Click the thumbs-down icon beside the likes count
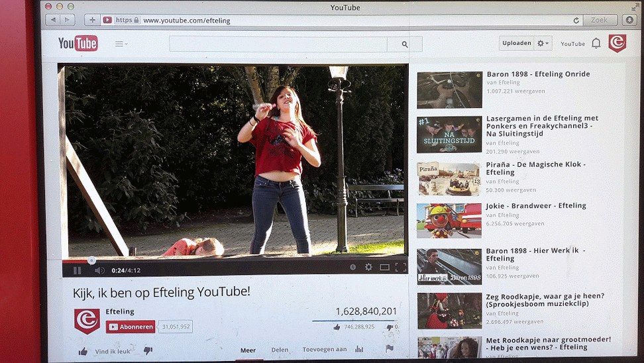This screenshot has width=644, height=363. 390,327
